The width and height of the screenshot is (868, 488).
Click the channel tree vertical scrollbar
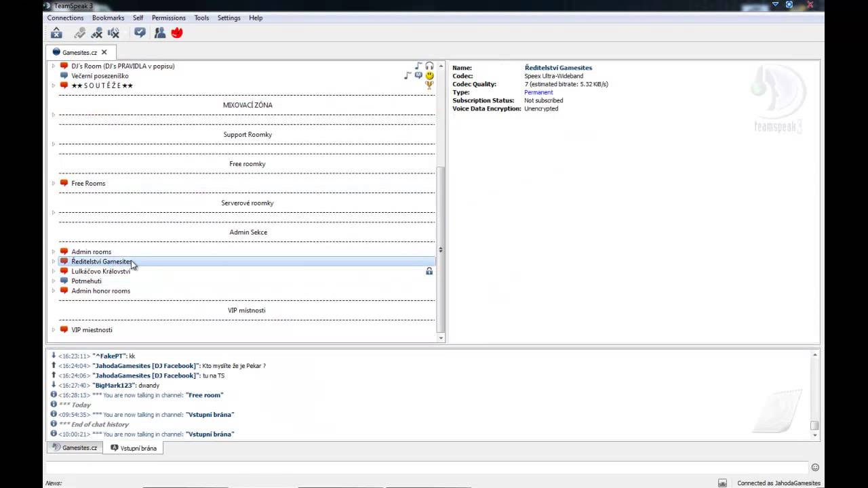click(441, 251)
